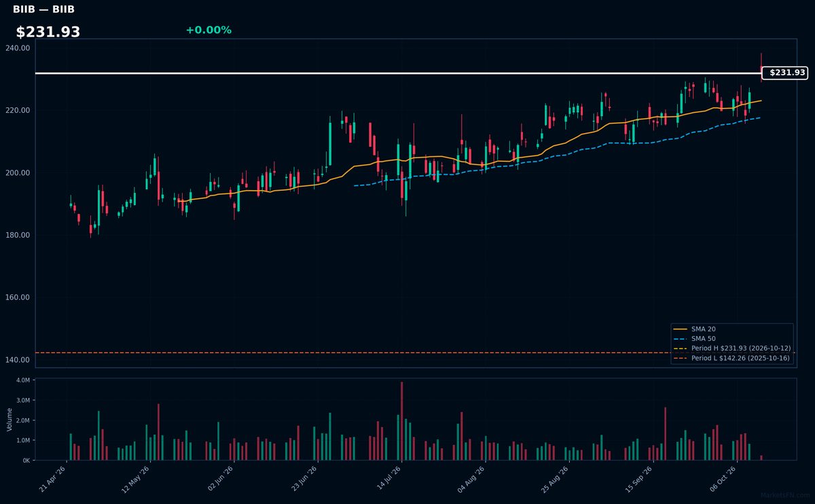Click the 4.0M volume axis label
Image resolution: width=815 pixels, height=504 pixels.
23,380
